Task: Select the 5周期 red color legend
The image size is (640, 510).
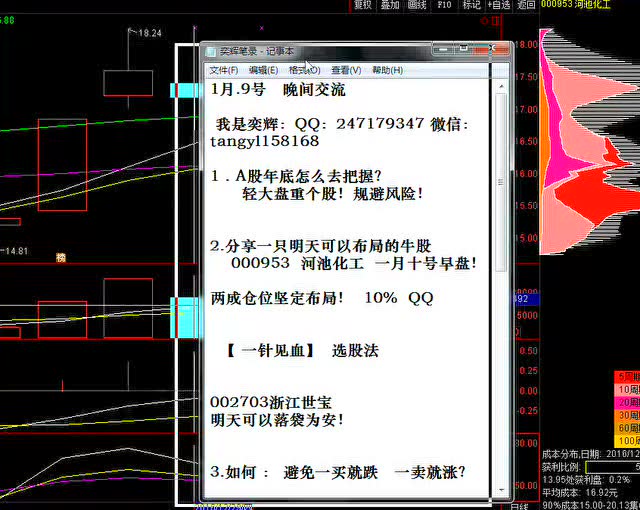Action: 627,378
